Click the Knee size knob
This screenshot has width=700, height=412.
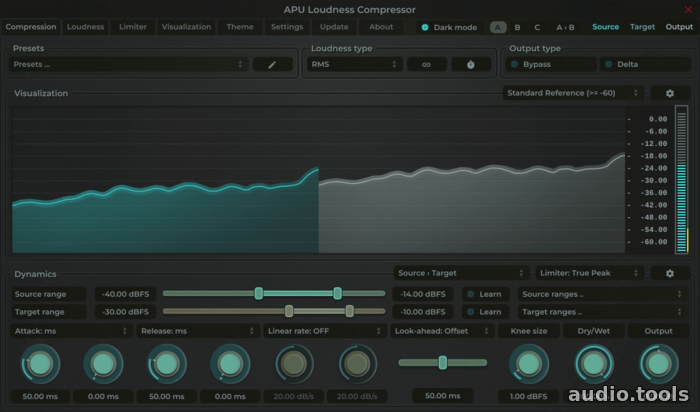pyautogui.click(x=529, y=364)
